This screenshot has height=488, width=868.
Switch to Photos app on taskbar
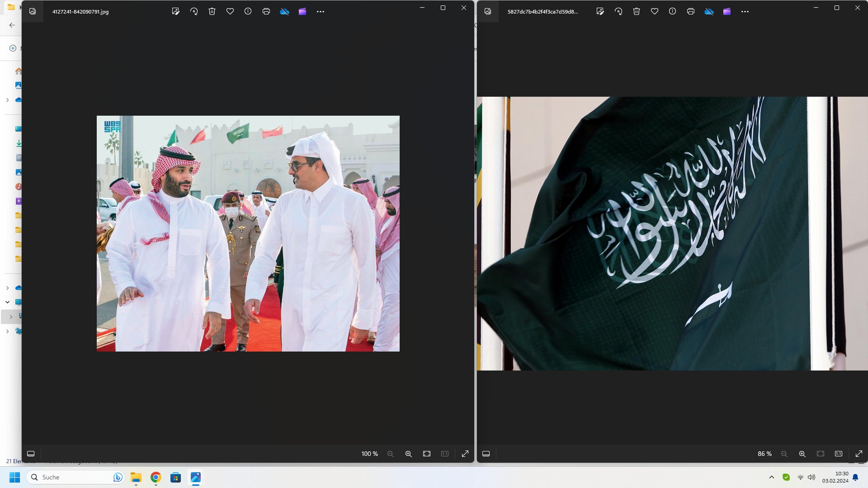196,477
